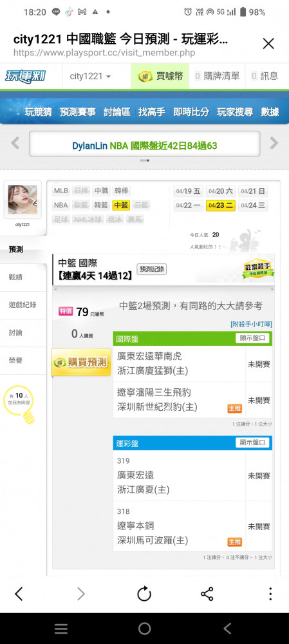Open the 預測賽事 navigation menu
Image resolution: width=289 pixels, height=644 pixels.
coord(78,111)
